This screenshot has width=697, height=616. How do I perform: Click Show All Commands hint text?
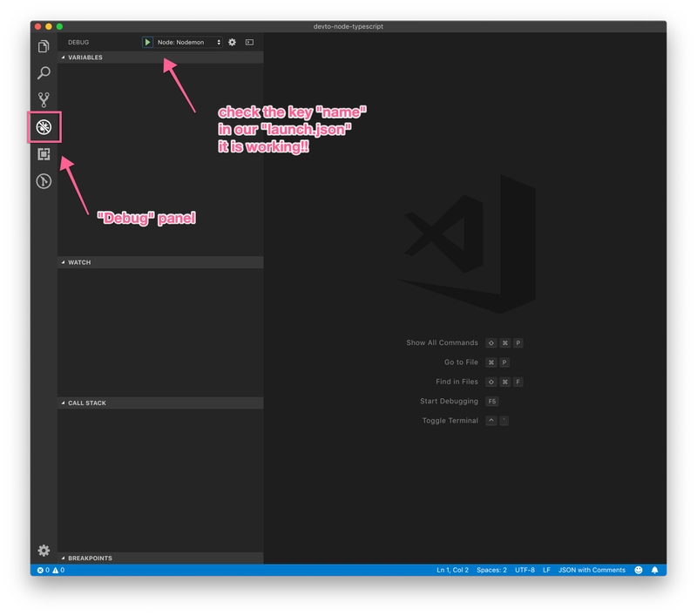(442, 342)
